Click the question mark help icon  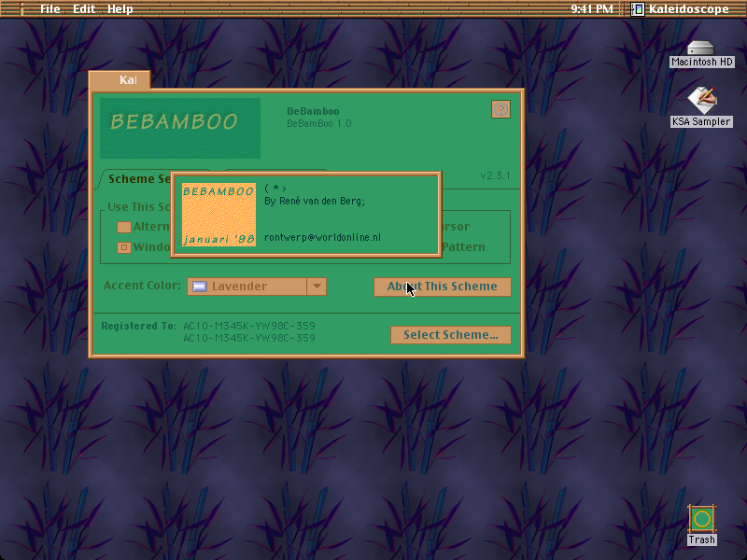pyautogui.click(x=500, y=109)
